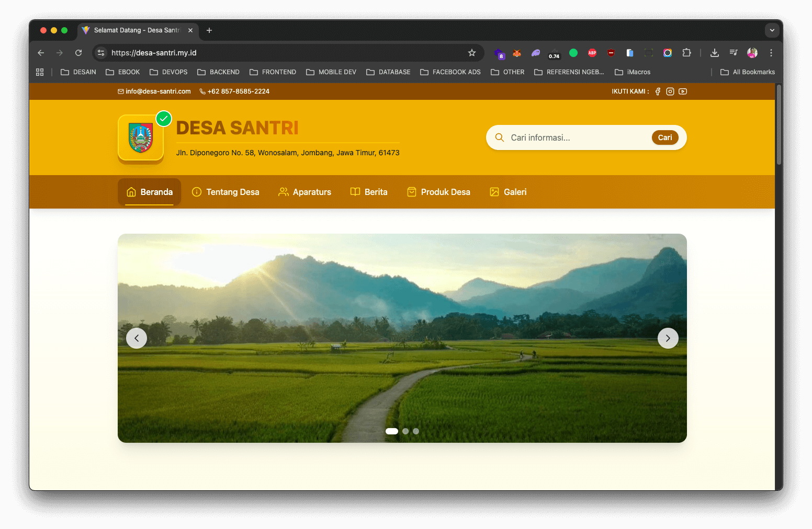Reload the page
Screen dimensions: 812x529
click(78, 53)
